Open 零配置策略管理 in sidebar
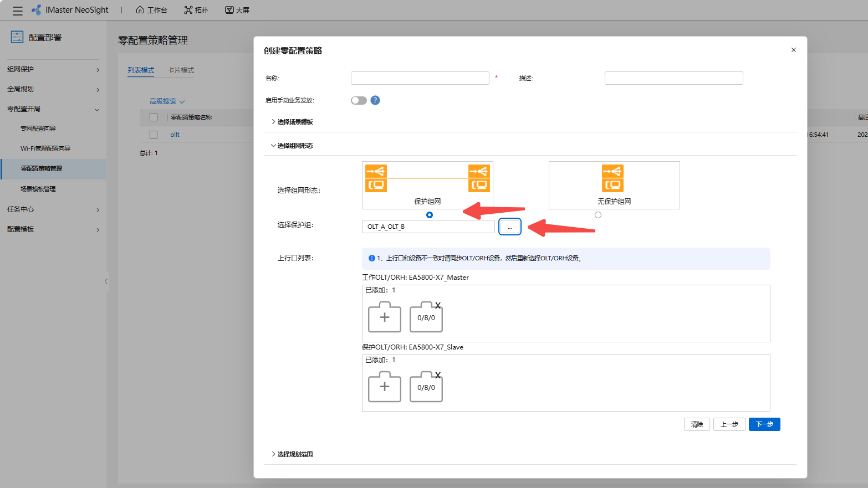 click(53, 168)
